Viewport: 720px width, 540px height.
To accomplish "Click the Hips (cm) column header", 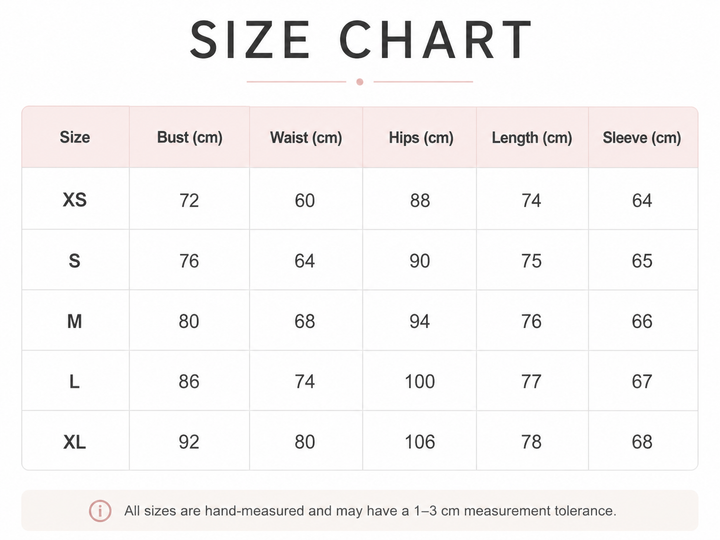I will click(421, 138).
